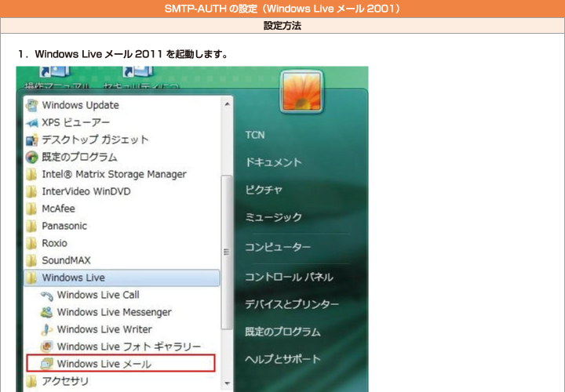Collapse the Windows Live folder
Viewport: 565px width, 392px height.
tap(122, 278)
